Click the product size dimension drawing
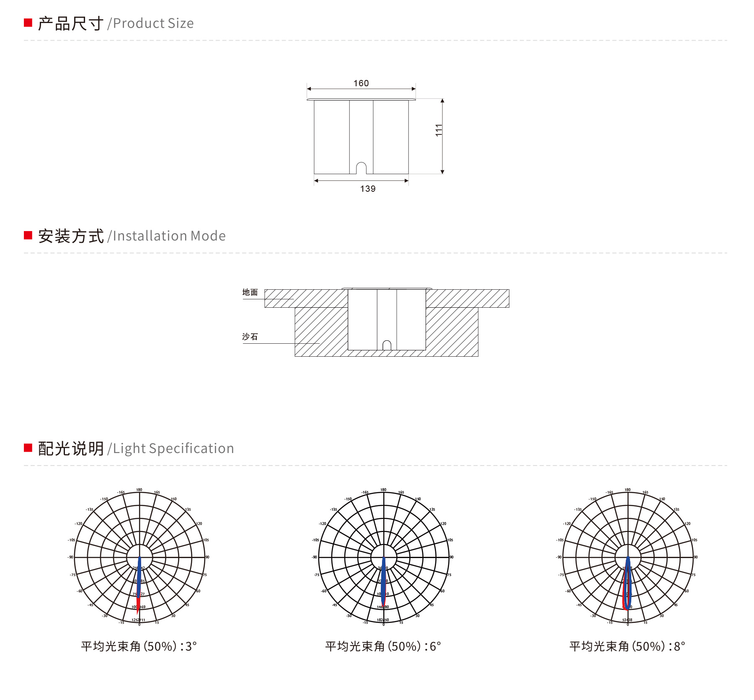 375,136
